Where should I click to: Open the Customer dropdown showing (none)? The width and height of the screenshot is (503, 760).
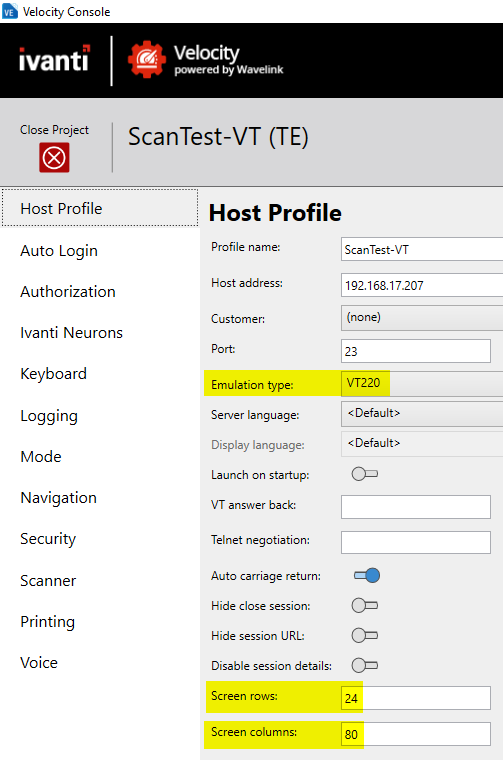point(422,318)
